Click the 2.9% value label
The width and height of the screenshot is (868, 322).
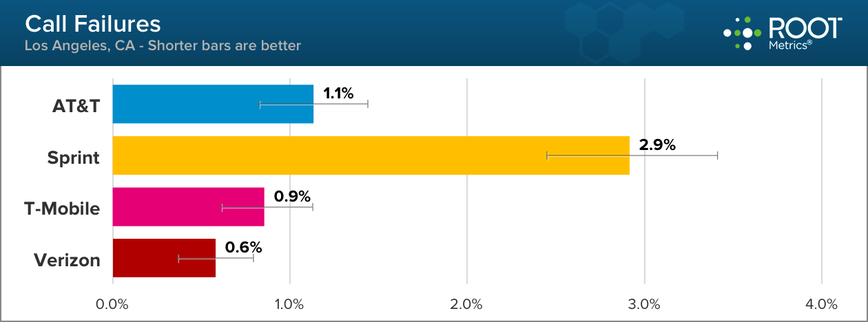(657, 144)
